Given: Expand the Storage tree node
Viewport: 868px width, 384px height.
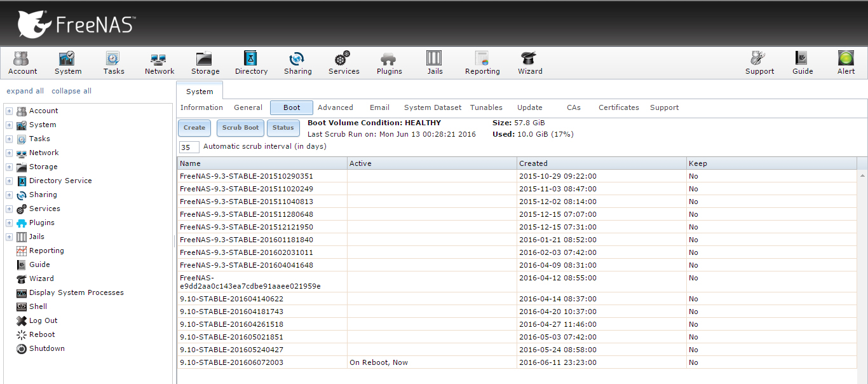Looking at the screenshot, I should click(x=10, y=167).
